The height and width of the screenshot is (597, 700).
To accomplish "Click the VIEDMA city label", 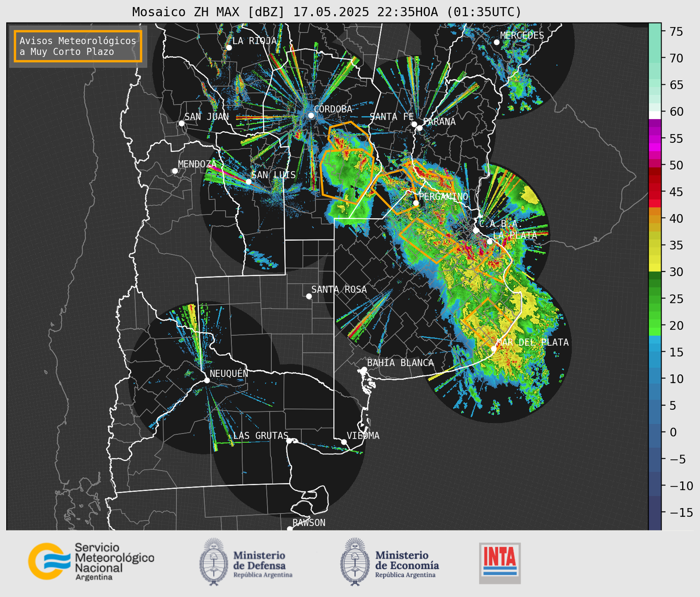I will (363, 436).
